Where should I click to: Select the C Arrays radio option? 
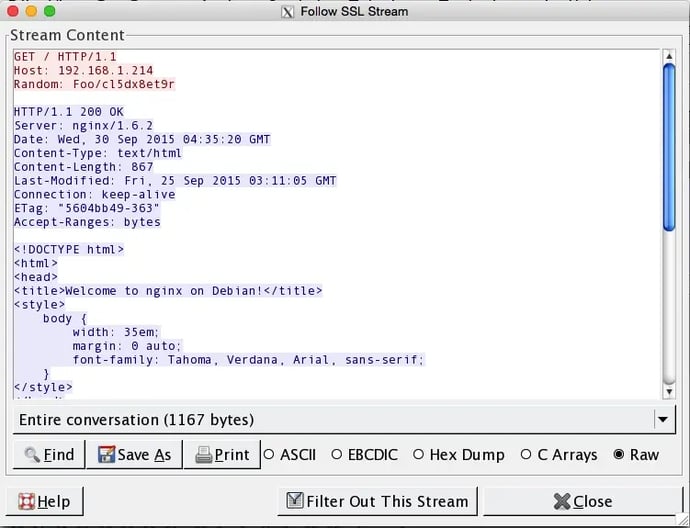pos(527,454)
